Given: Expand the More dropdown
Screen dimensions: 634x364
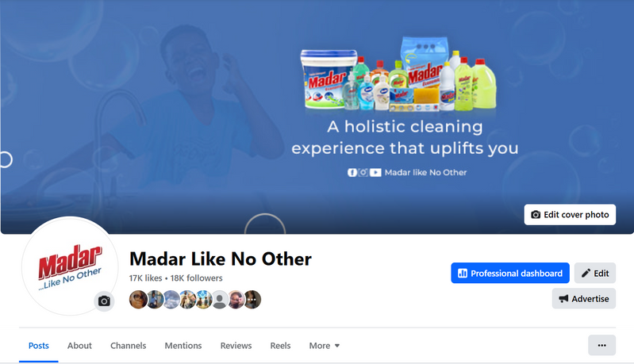Looking at the screenshot, I should coord(325,346).
